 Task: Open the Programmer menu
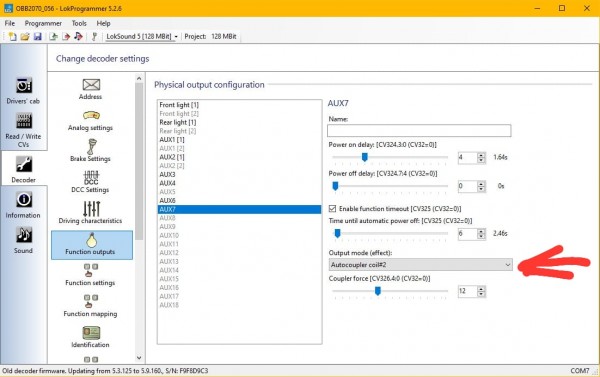click(43, 23)
